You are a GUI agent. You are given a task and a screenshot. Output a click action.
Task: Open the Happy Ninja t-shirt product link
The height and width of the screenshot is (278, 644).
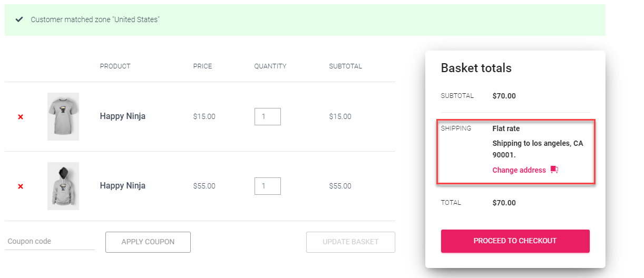[x=123, y=116]
